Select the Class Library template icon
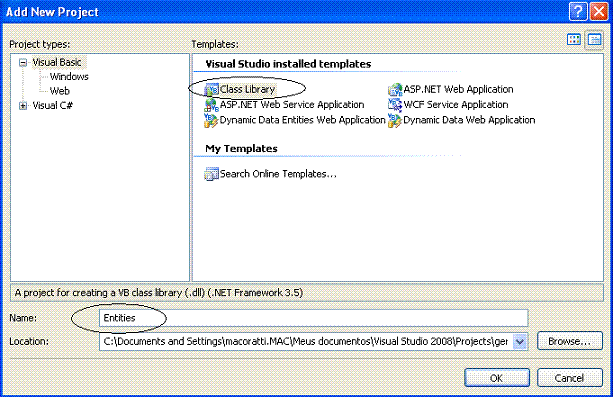This screenshot has width=613, height=397. click(211, 90)
